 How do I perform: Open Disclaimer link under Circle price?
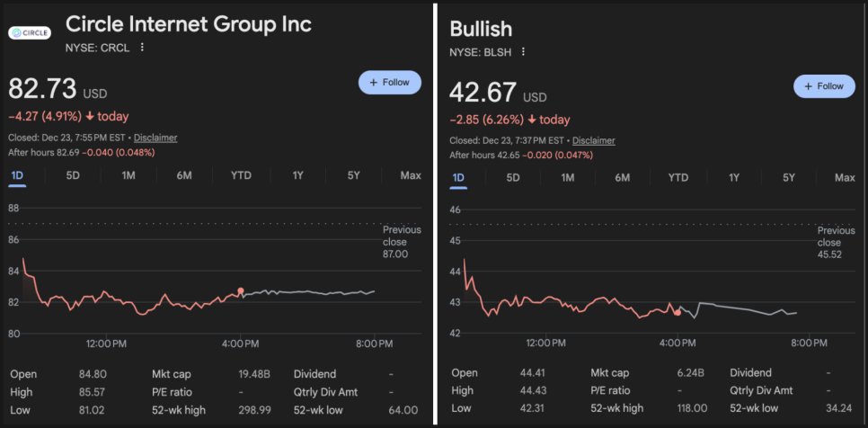(155, 138)
